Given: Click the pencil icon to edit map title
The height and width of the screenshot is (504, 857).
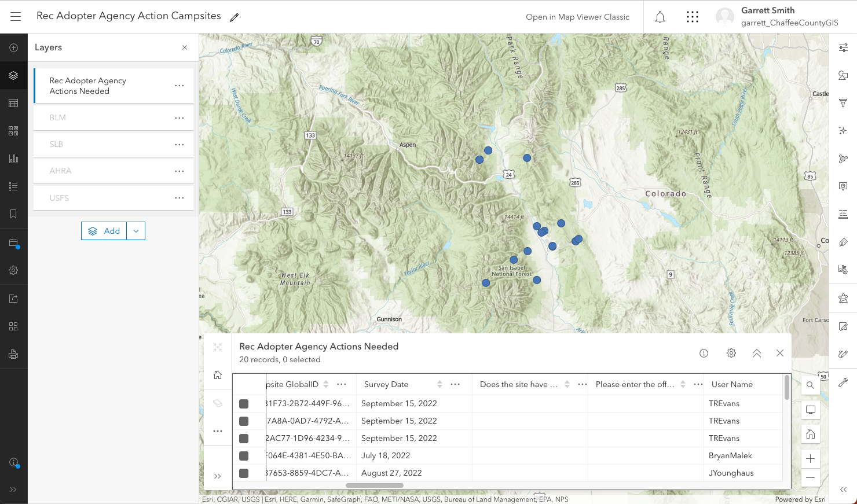Looking at the screenshot, I should (234, 17).
